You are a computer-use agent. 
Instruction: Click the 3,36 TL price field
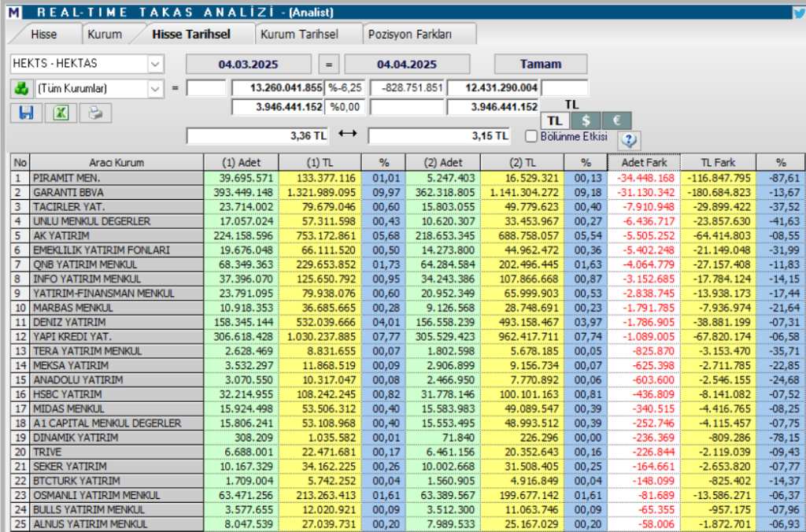[257, 135]
